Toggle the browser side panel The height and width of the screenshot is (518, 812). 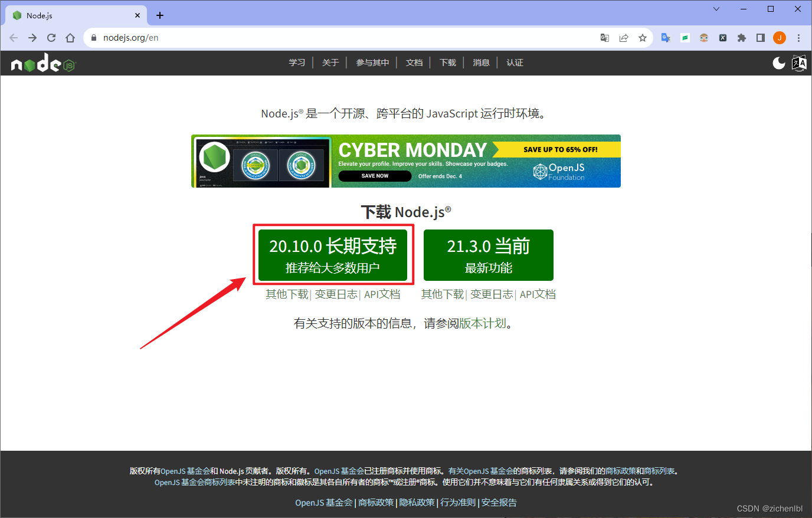pyautogui.click(x=761, y=38)
